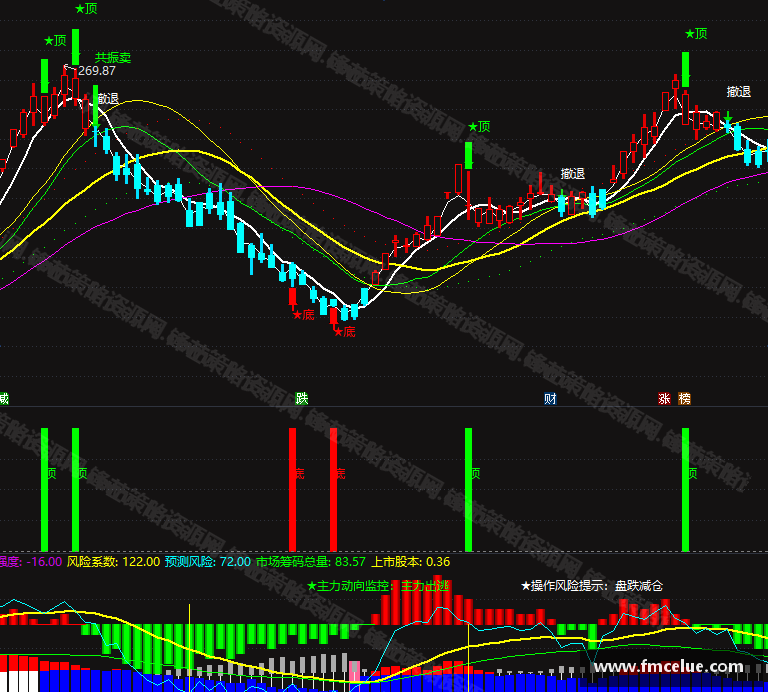Screen dimensions: 768x692
Task: Click the ★顶 label directly above 共振卖
Action: [x=87, y=9]
